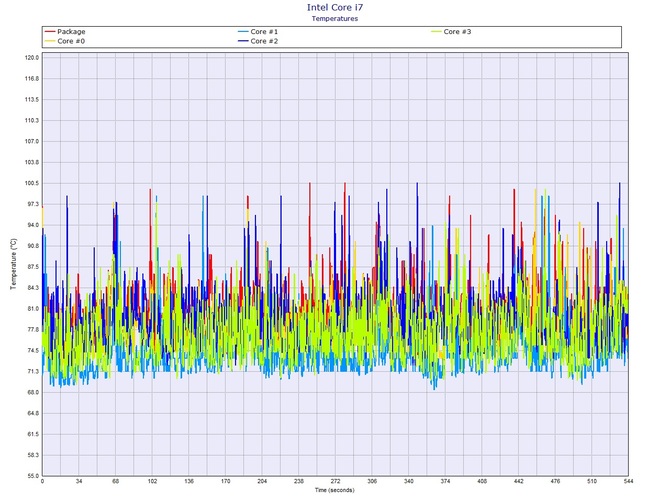Viewport: 670px width, 502px height.
Task: Click the 408 seconds x-axis label
Action: tap(482, 481)
